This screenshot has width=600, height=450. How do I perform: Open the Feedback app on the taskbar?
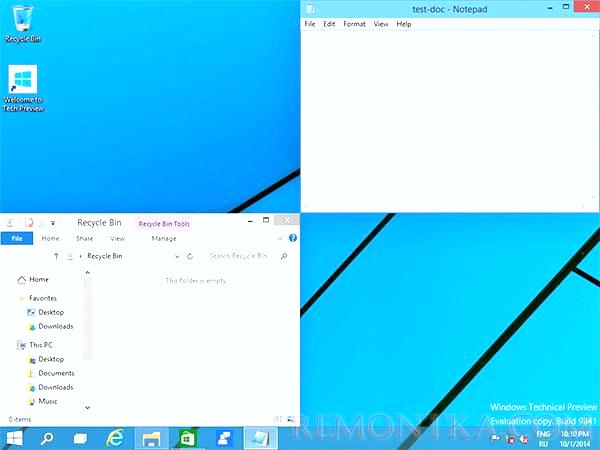(224, 439)
